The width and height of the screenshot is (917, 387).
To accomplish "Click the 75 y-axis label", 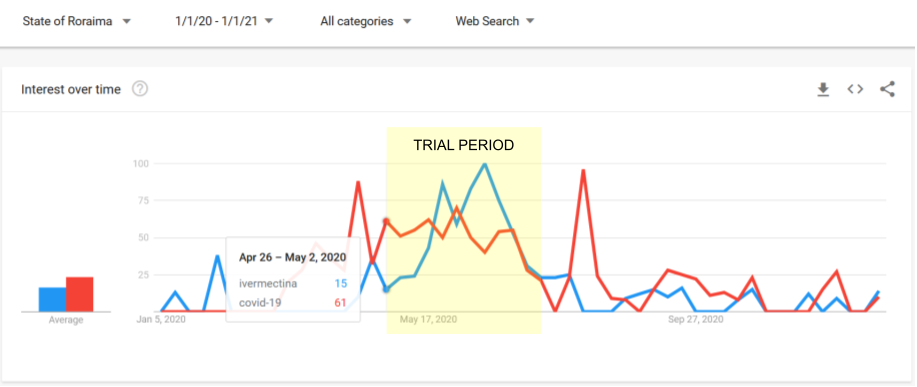I will (144, 201).
